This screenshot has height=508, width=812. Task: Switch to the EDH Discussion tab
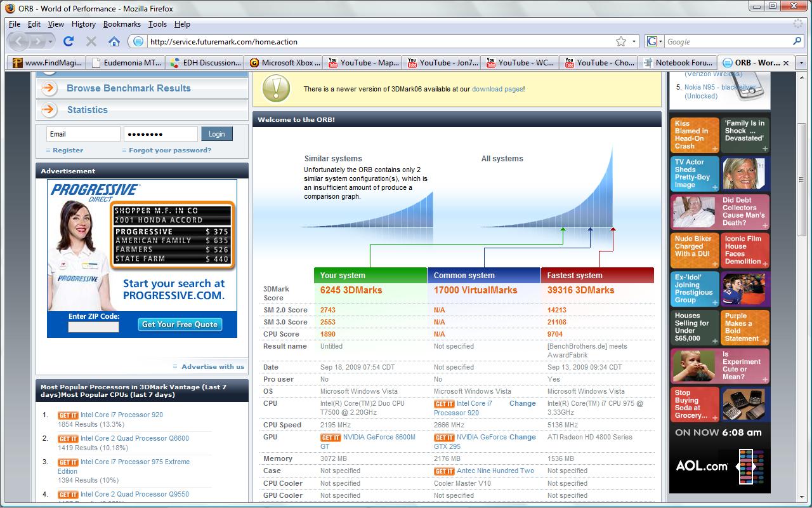(x=206, y=63)
